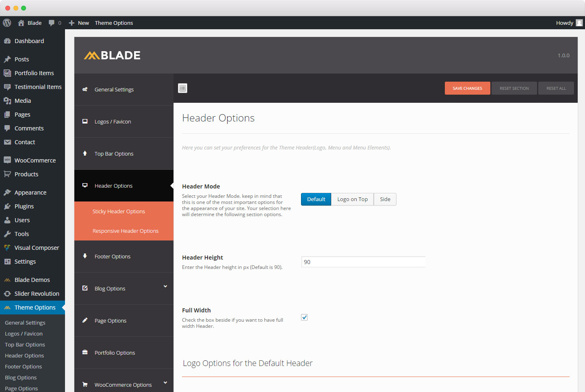585x392 pixels.
Task: Open Sticky Header Options subsection
Action: click(x=119, y=212)
